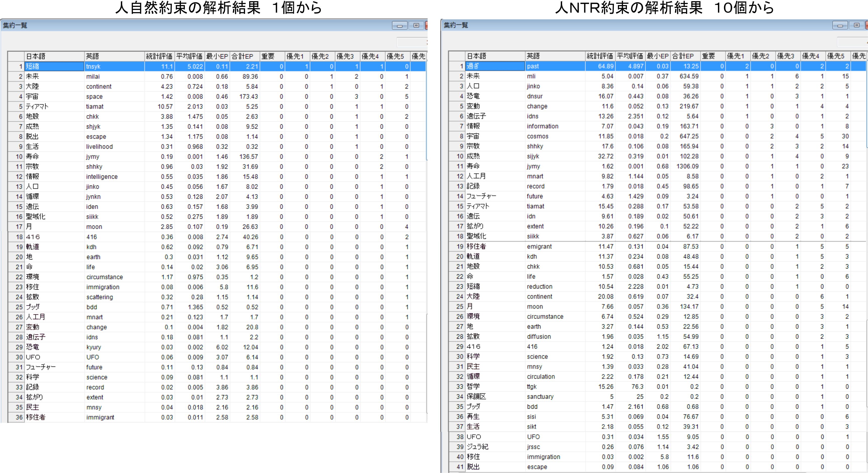Minimize the right 集約一覧 window

click(840, 26)
